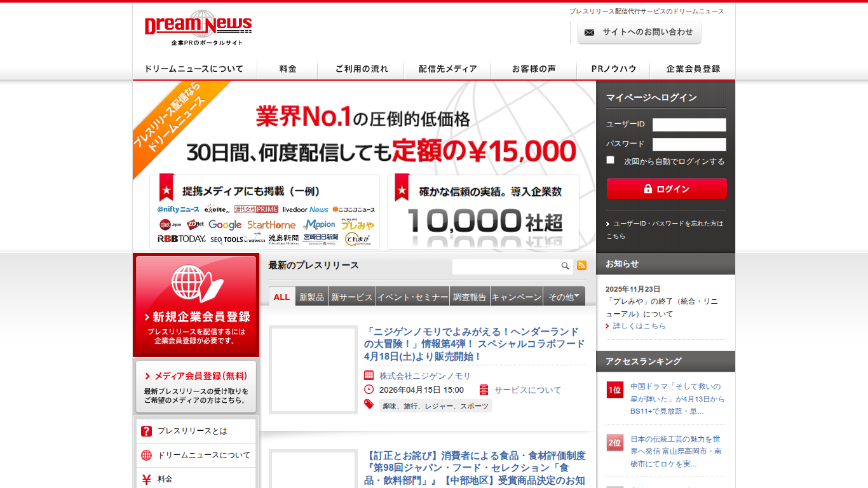Click the プレみや logo
The image size is (868, 488).
coord(357,224)
